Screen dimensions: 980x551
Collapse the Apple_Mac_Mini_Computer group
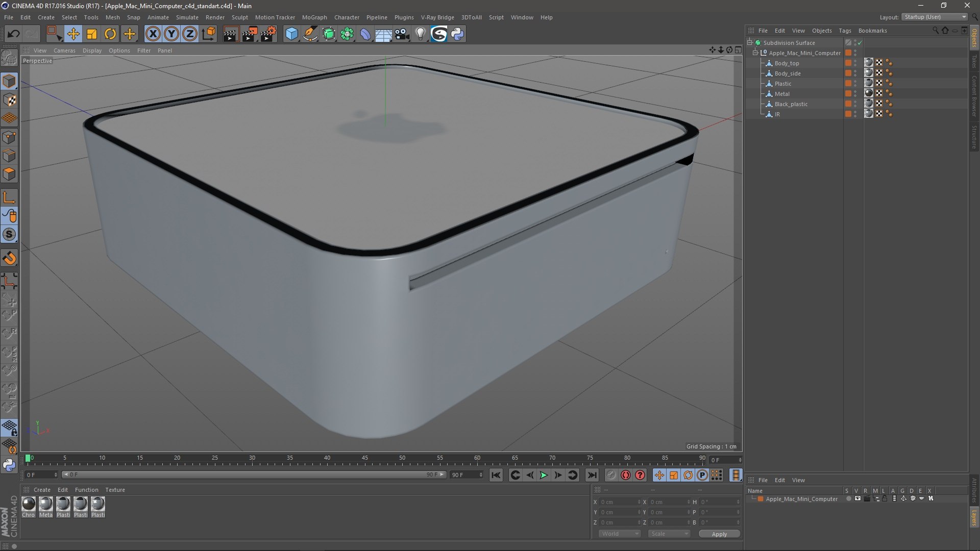click(755, 53)
